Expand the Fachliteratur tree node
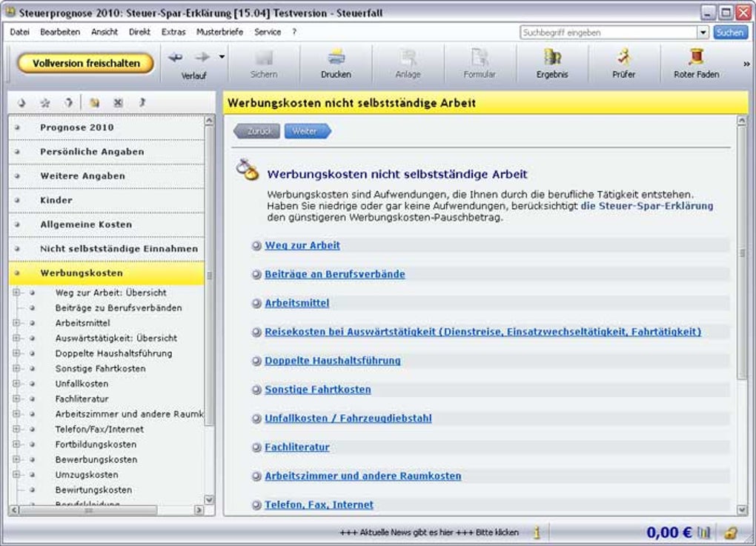Image resolution: width=756 pixels, height=546 pixels. click(16, 399)
